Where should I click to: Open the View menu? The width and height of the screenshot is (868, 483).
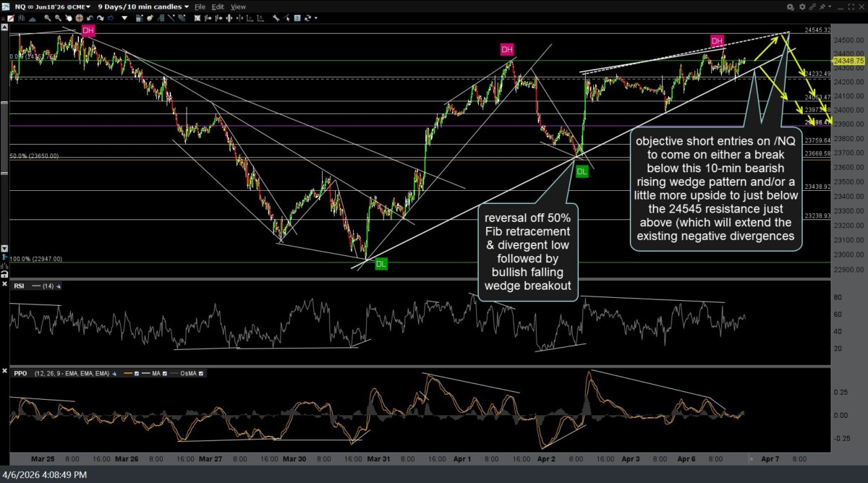pyautogui.click(x=238, y=7)
